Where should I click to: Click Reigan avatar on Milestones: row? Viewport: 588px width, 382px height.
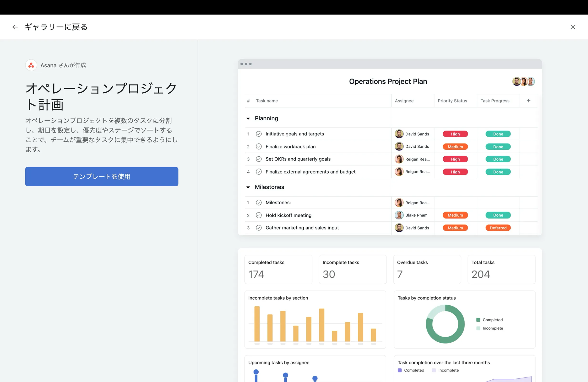click(399, 203)
